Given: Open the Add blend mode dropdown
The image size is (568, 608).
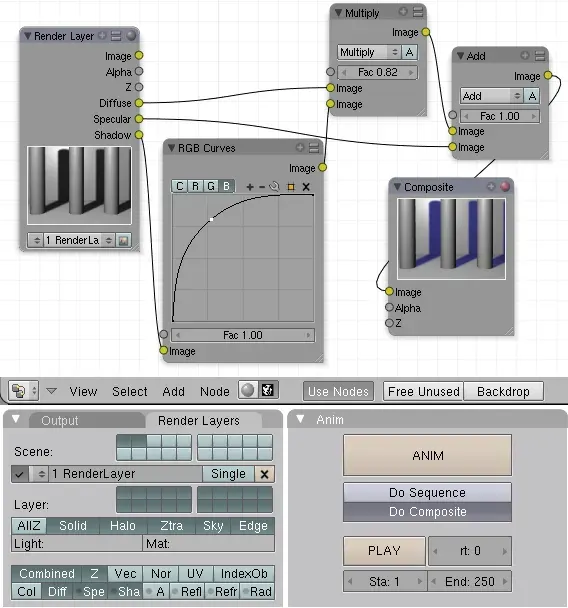Looking at the screenshot, I should click(492, 96).
